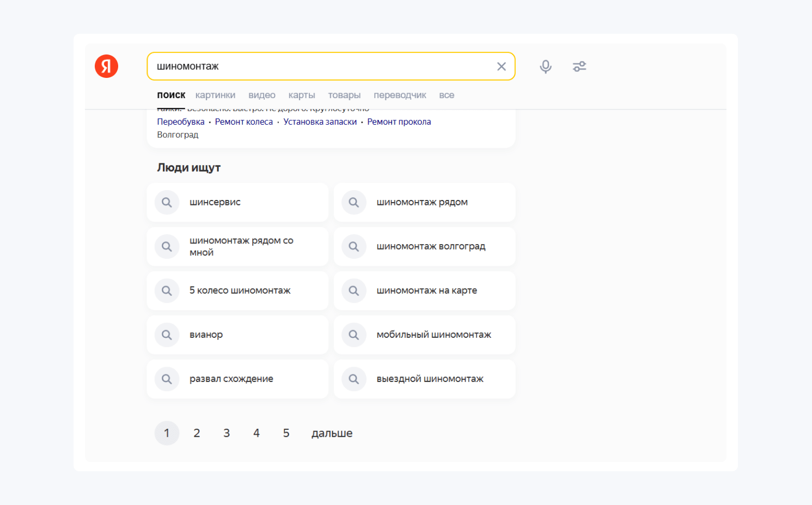812x505 pixels.
Task: Open the карты tab
Action: tap(302, 95)
